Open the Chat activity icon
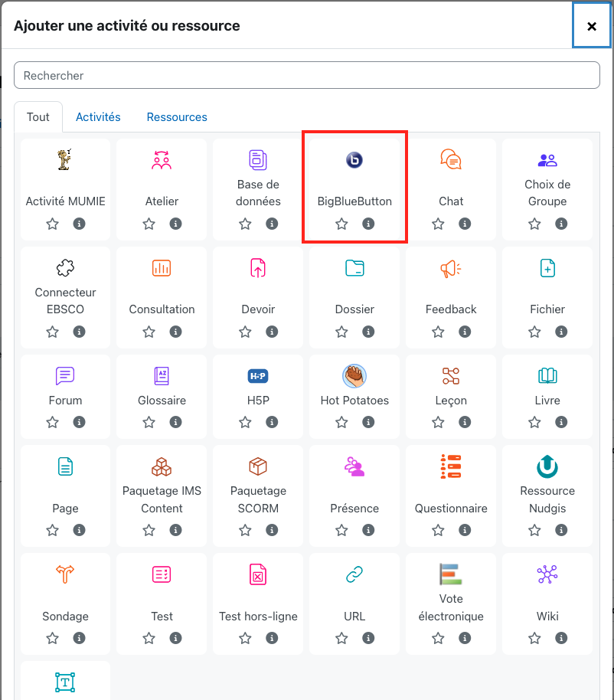Image resolution: width=614 pixels, height=700 pixels. [x=450, y=159]
